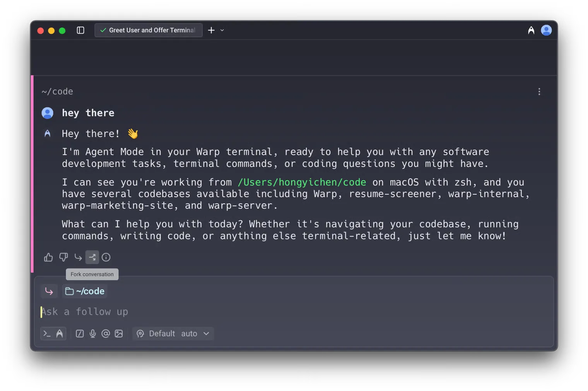Toggle Agent Mode in the input toolbar

click(59, 333)
